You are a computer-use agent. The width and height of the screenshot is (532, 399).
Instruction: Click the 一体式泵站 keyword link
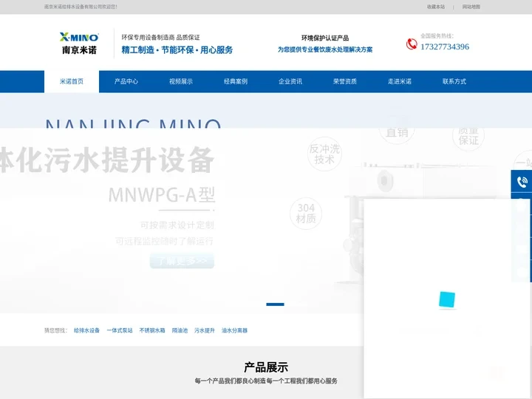click(120, 330)
